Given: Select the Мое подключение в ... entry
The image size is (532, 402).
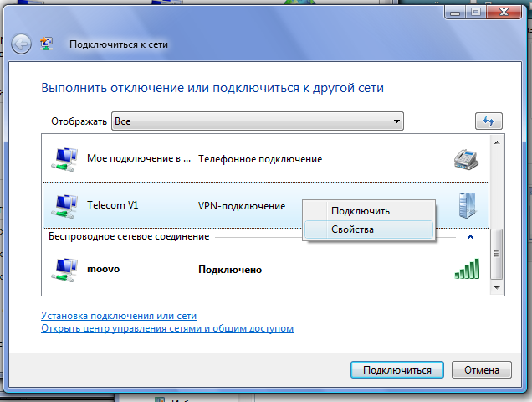Looking at the screenshot, I should click(266, 158).
